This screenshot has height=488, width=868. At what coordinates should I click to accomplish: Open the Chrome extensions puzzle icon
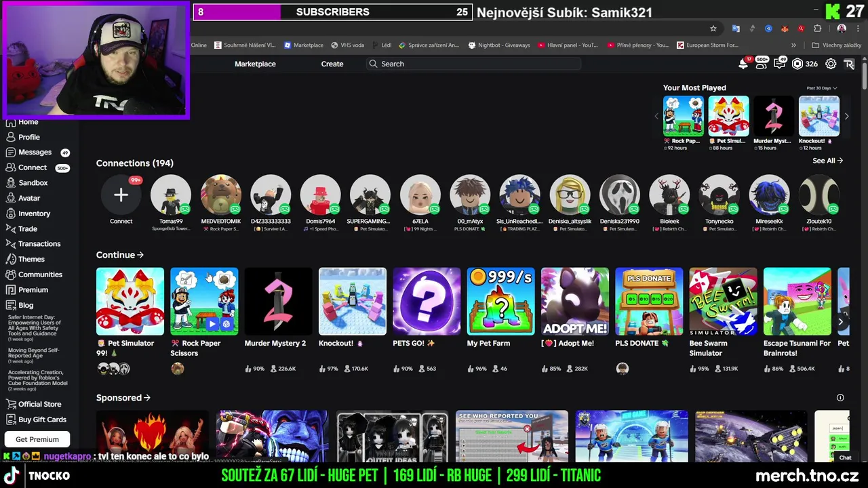(x=817, y=28)
